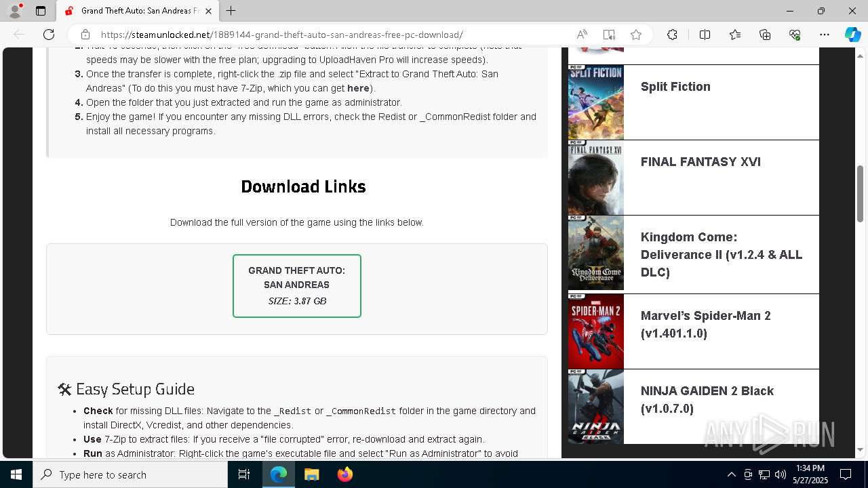Click the browser profile avatar icon

(15, 11)
